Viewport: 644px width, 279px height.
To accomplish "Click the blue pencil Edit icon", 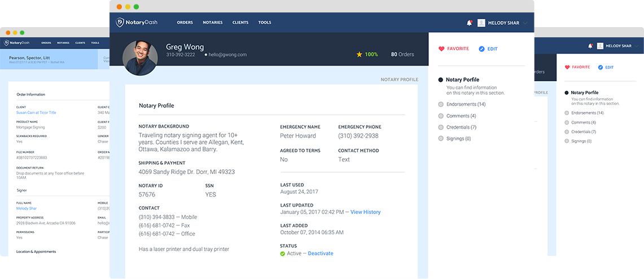I will pyautogui.click(x=481, y=49).
